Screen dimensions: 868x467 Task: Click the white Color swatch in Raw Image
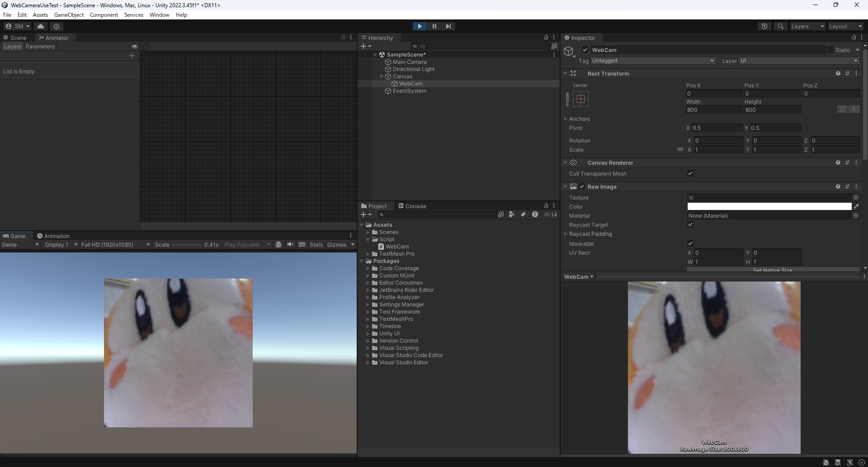coord(769,206)
